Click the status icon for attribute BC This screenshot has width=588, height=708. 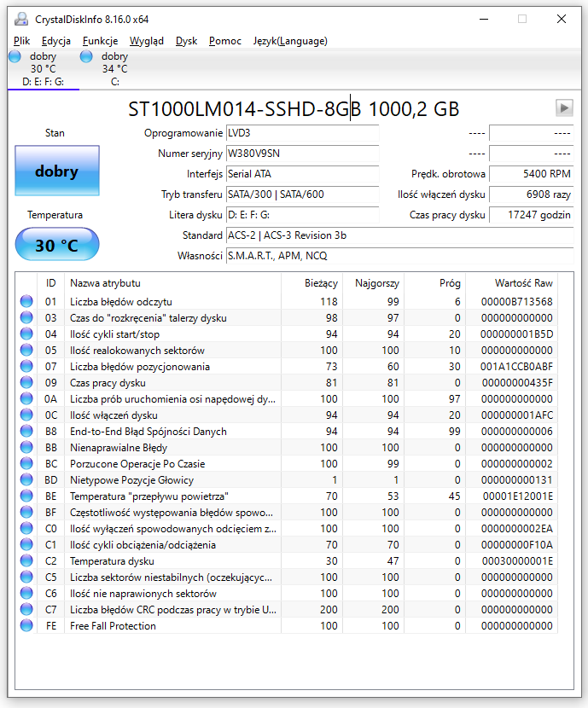pos(26,464)
